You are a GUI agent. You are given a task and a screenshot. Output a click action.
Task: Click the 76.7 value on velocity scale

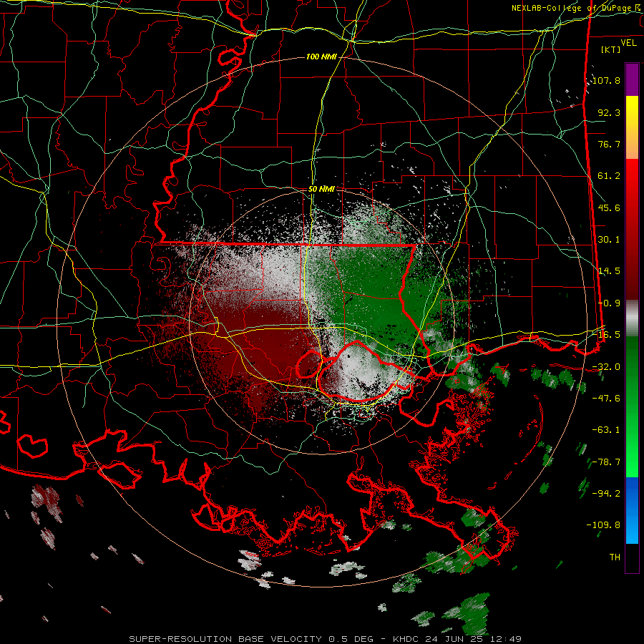[x=609, y=144]
